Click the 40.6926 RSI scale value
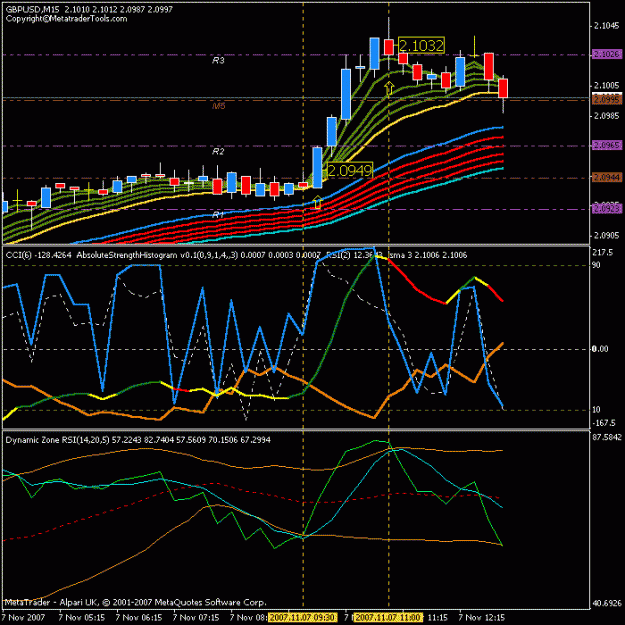Image resolution: width=625 pixels, height=625 pixels. (607, 603)
